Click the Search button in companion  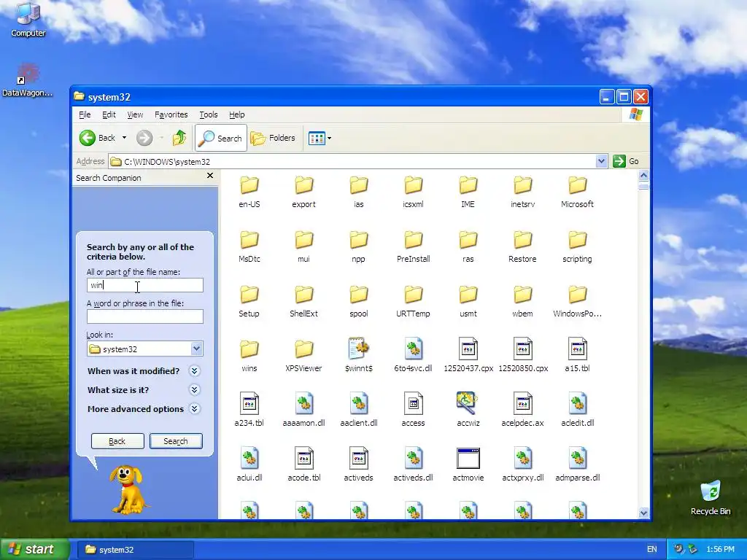pos(176,441)
